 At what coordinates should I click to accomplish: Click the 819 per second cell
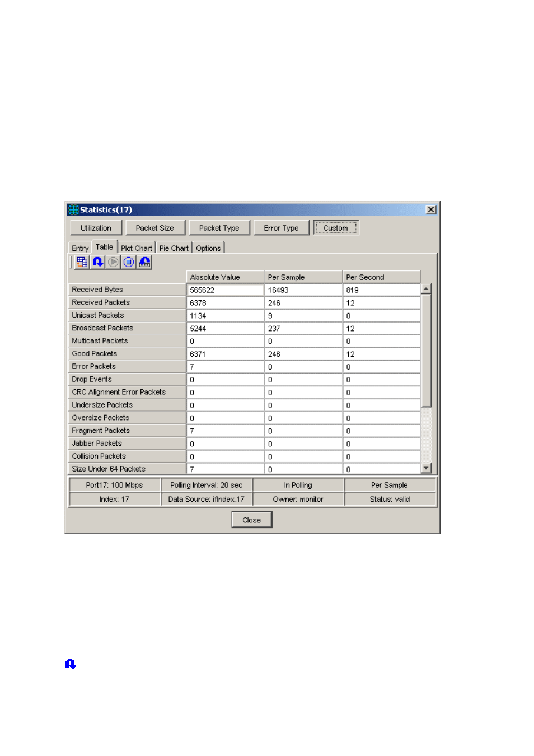[381, 290]
